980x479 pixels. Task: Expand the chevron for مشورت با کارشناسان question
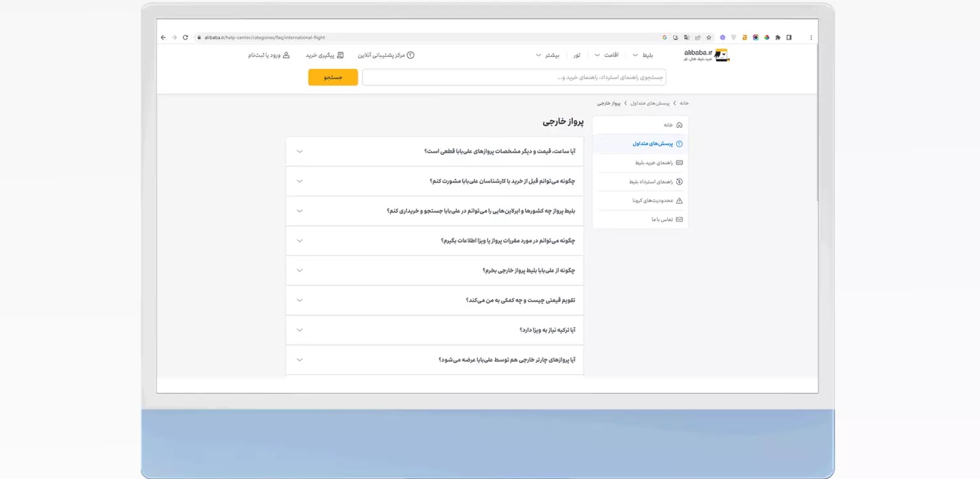click(300, 181)
